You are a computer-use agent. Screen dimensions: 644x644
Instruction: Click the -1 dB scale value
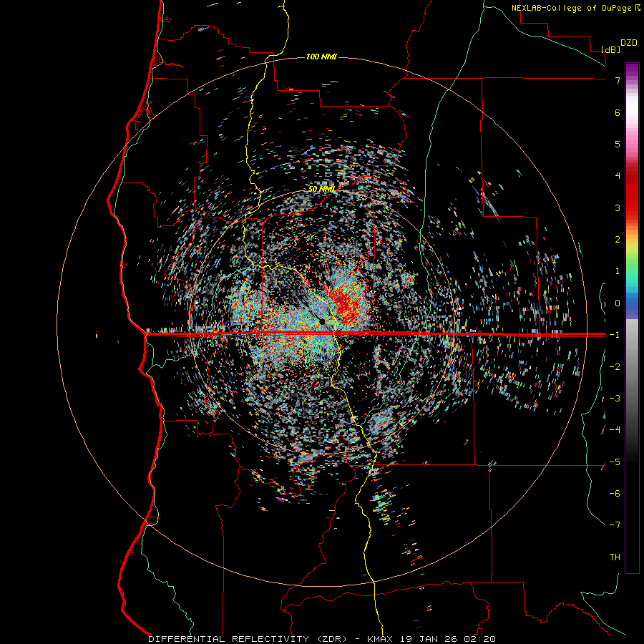tap(615, 335)
